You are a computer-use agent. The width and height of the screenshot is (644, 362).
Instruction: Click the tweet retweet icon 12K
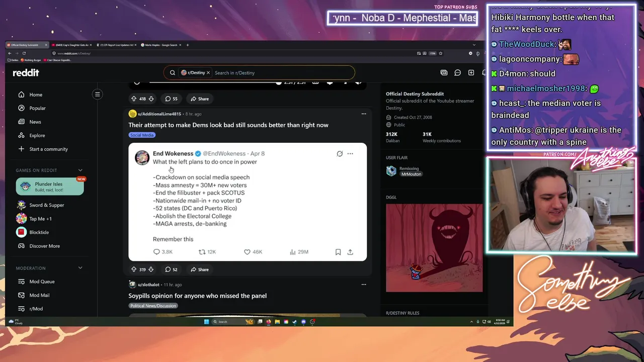click(202, 252)
